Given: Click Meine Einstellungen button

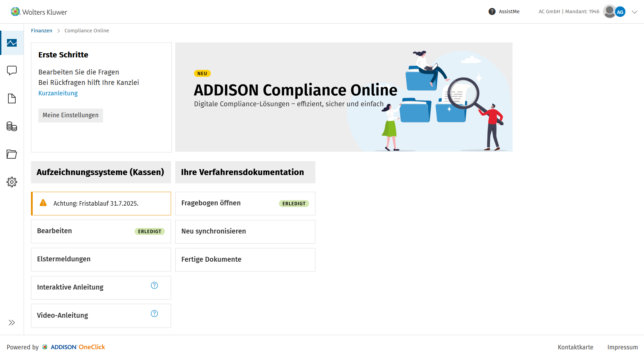Looking at the screenshot, I should (71, 115).
